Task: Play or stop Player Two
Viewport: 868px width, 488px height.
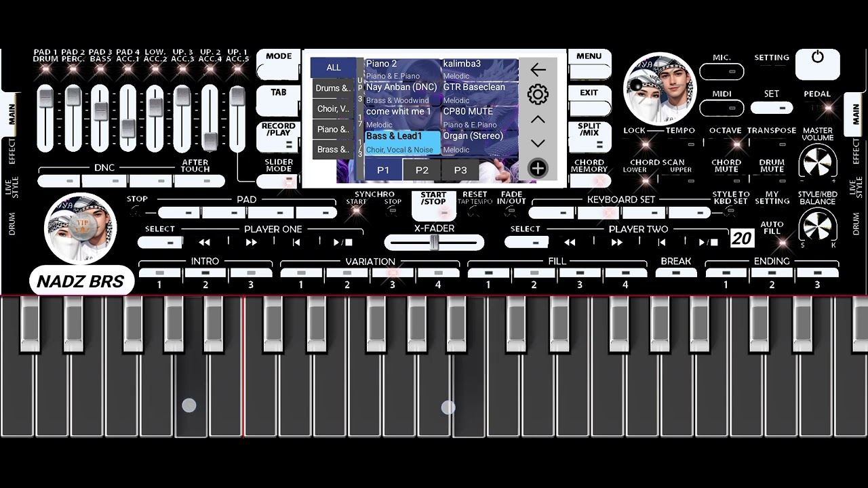Action: (709, 242)
